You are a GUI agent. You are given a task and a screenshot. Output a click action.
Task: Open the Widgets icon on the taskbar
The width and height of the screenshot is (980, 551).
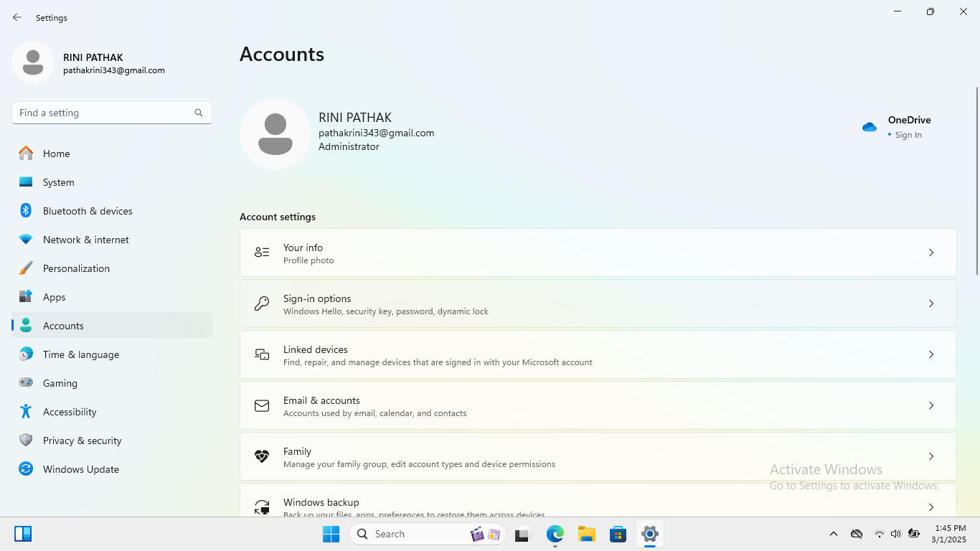coord(23,534)
